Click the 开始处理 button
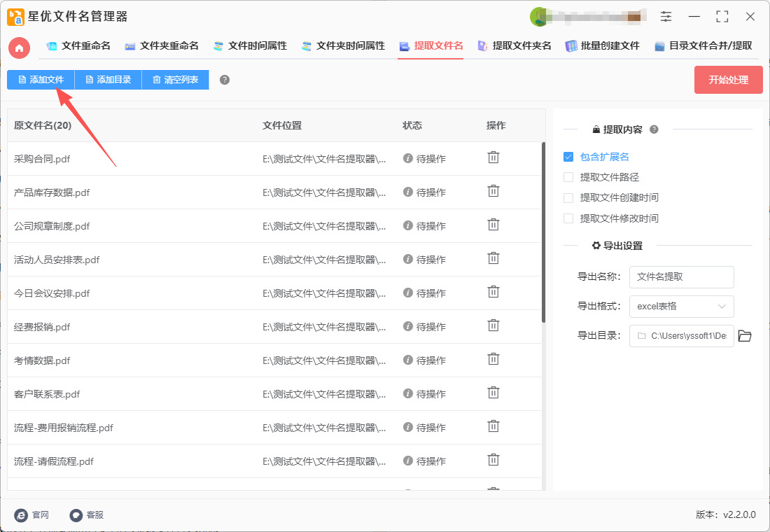 (x=728, y=80)
